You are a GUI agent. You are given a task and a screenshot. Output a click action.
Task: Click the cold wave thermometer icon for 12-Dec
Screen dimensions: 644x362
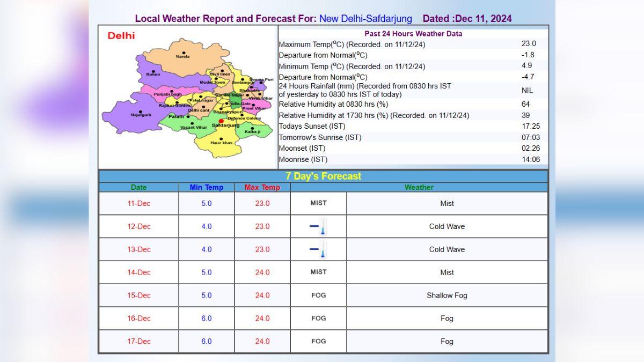click(x=319, y=226)
